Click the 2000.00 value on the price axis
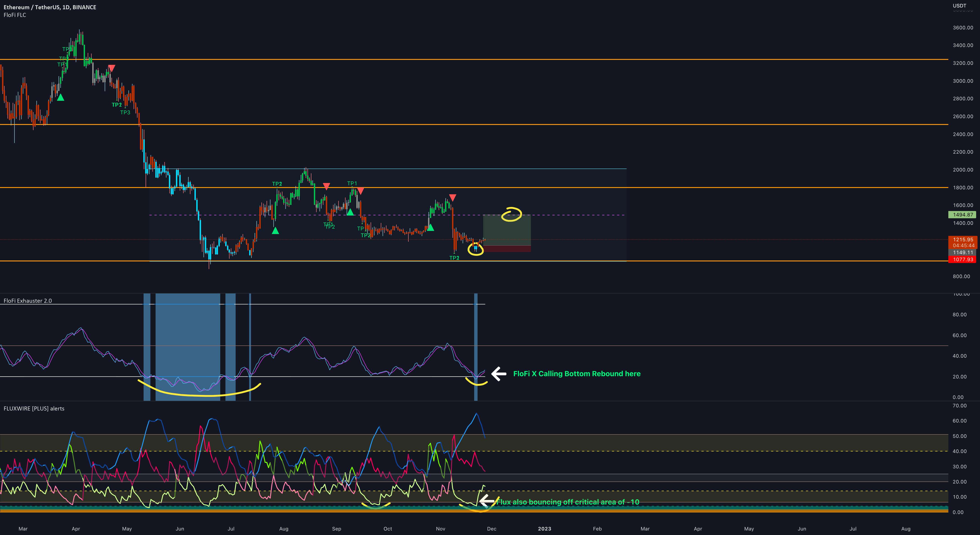 (x=963, y=170)
